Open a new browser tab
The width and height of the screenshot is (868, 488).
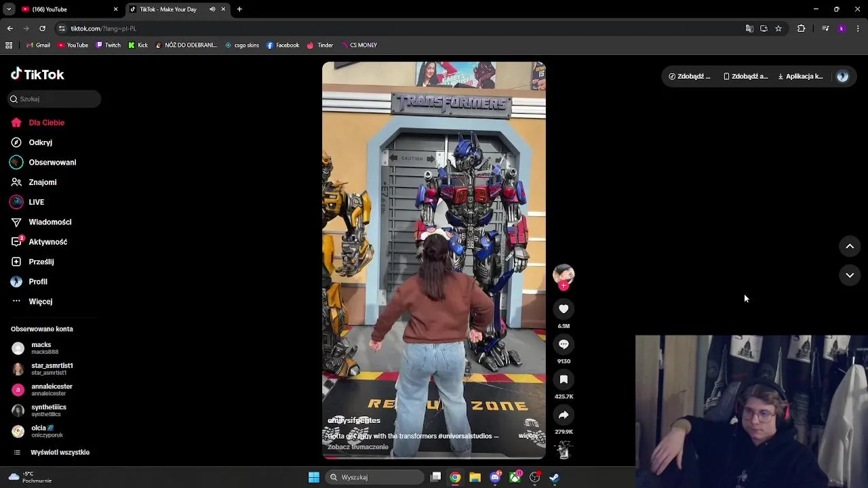click(x=239, y=9)
